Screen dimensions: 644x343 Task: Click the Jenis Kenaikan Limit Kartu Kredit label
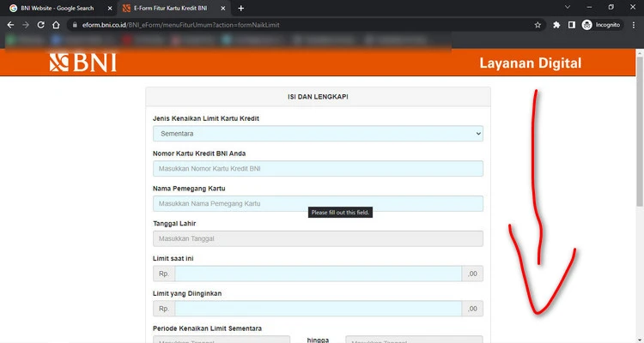pyautogui.click(x=206, y=118)
